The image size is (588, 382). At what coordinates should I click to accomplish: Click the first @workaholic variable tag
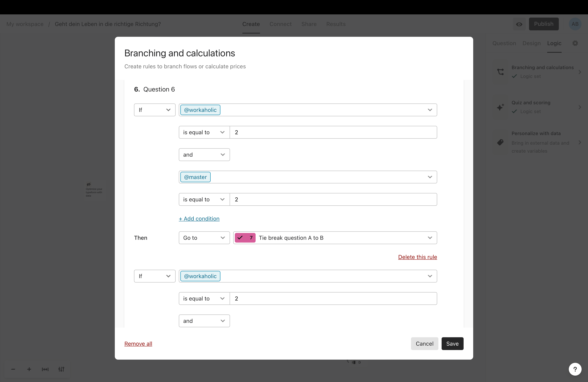pyautogui.click(x=200, y=110)
